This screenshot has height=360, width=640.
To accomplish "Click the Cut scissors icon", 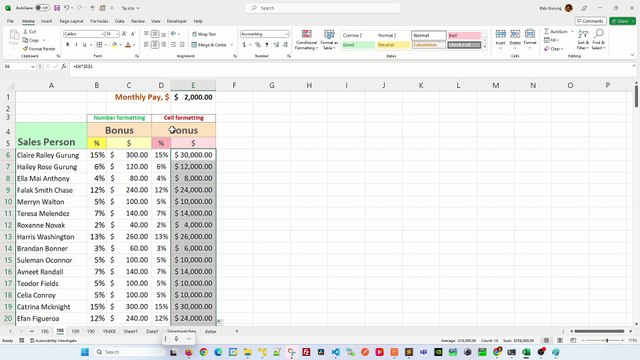I will click(25, 31).
